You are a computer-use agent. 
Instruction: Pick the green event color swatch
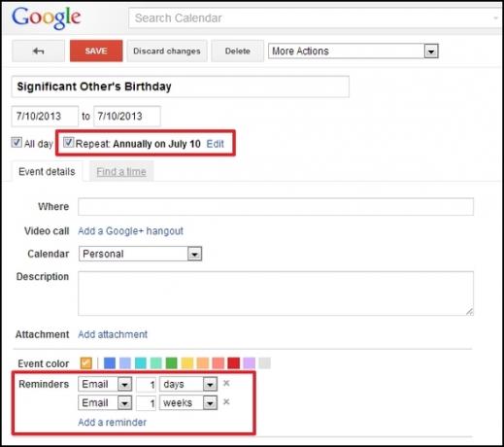172,363
